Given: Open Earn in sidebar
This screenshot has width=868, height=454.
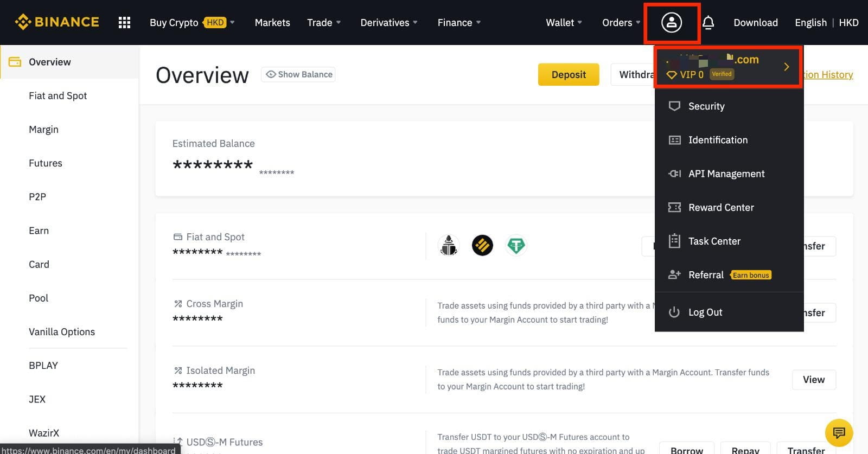Looking at the screenshot, I should click(39, 231).
